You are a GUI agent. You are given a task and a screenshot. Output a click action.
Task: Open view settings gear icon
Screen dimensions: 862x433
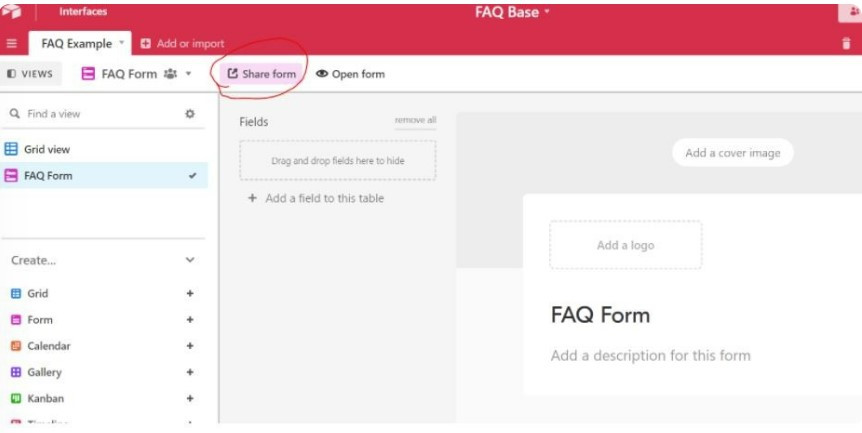click(190, 114)
